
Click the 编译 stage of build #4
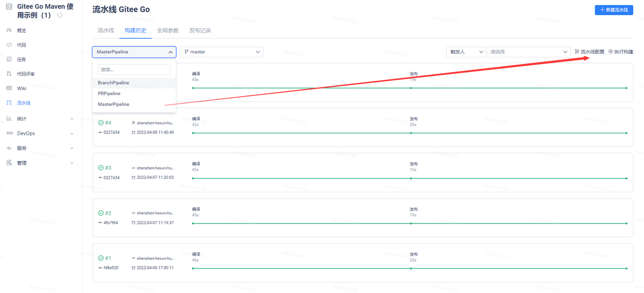[196, 119]
